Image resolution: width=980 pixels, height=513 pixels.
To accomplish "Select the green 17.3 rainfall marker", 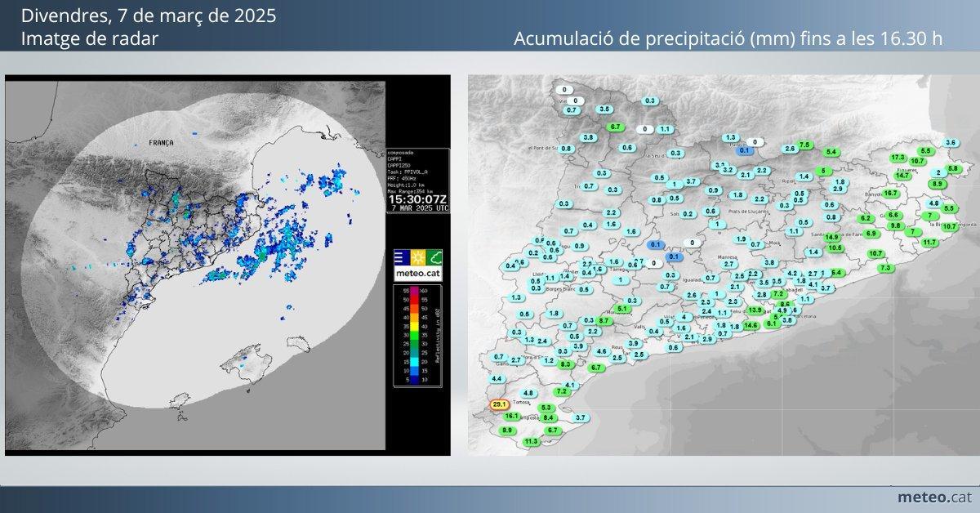I will click(898, 157).
